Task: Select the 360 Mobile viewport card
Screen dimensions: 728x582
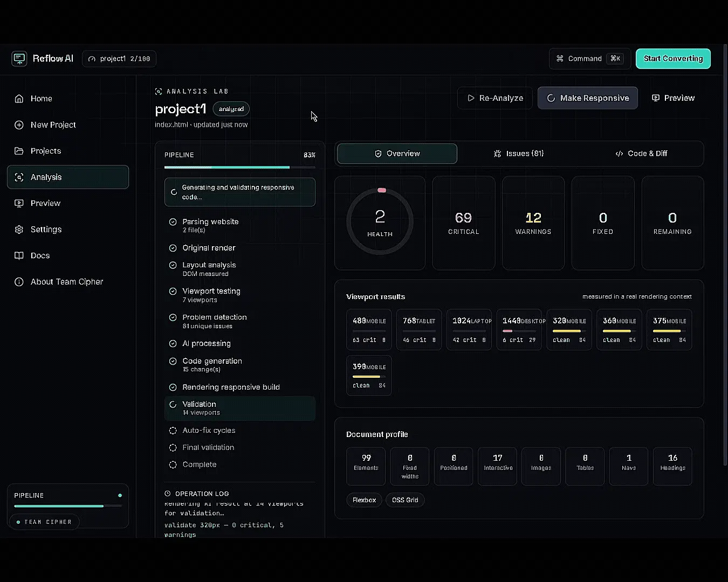Action: click(x=620, y=330)
